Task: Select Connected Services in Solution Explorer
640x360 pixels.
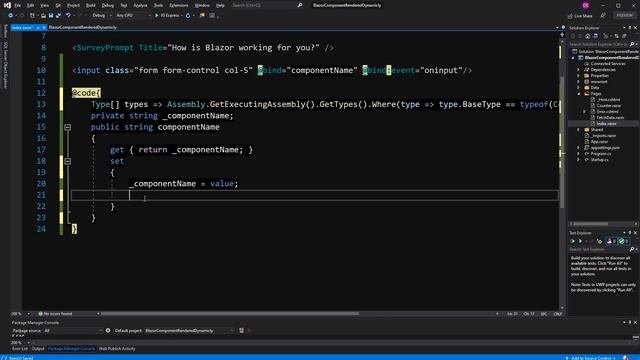Action: click(x=608, y=64)
